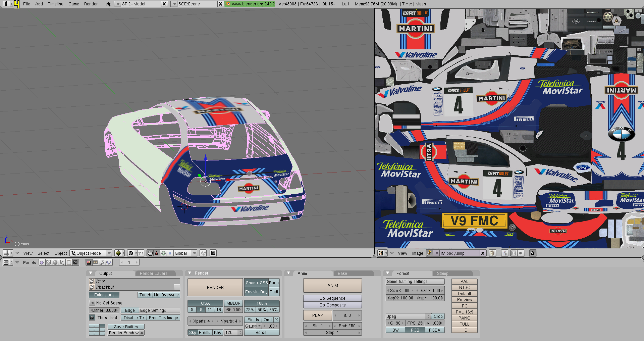
Task: Click the IM:body.bmp image name field
Action: (460, 253)
